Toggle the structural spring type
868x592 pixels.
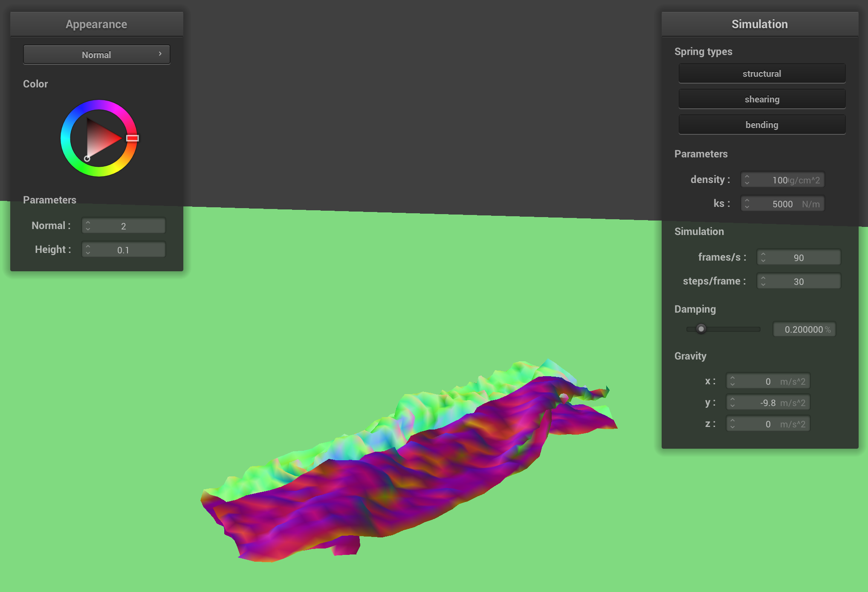[x=762, y=73]
